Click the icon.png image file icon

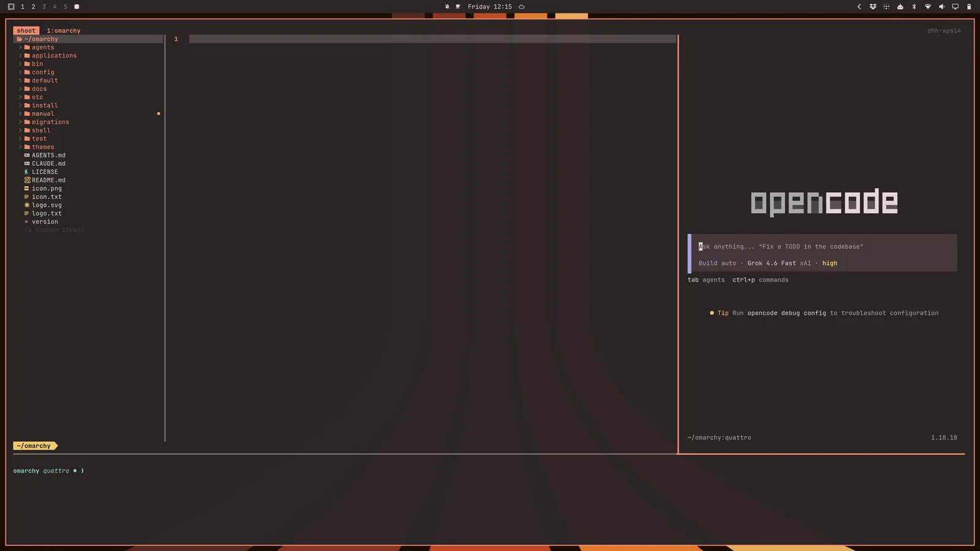click(27, 189)
